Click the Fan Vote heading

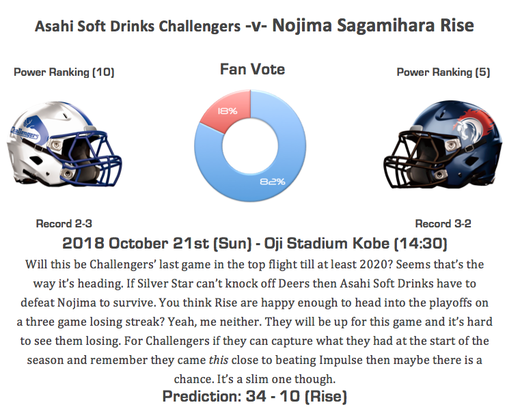[x=252, y=69]
